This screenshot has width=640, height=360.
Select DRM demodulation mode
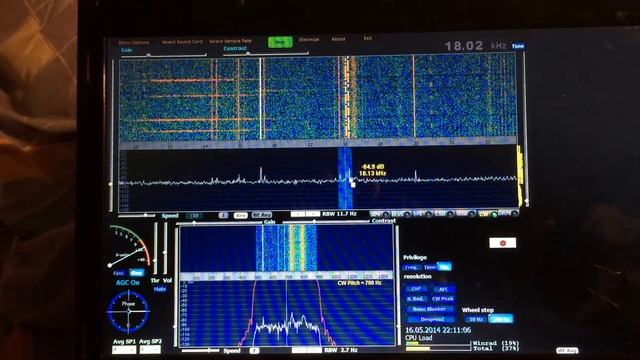point(509,213)
